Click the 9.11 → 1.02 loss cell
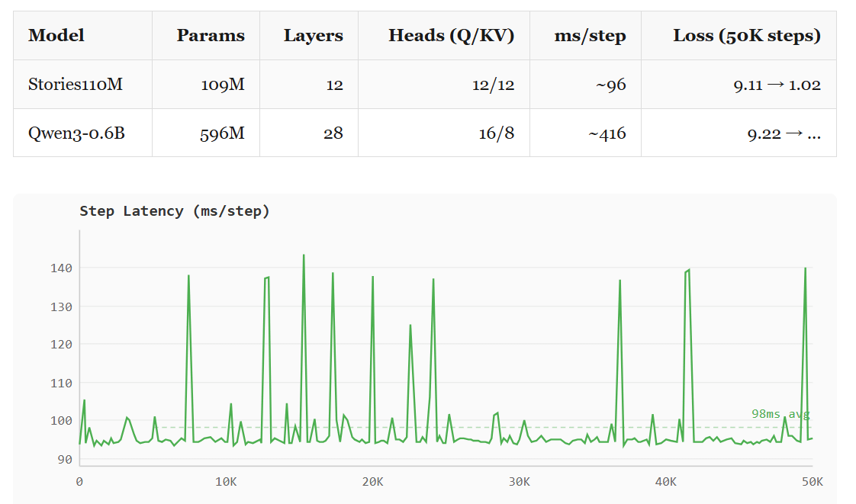 pos(777,85)
